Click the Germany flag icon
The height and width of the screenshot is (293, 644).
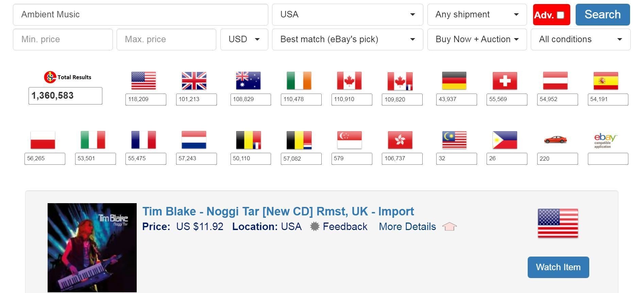pyautogui.click(x=454, y=81)
